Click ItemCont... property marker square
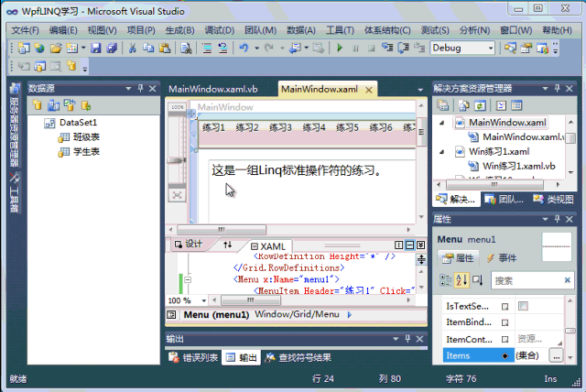 (505, 339)
